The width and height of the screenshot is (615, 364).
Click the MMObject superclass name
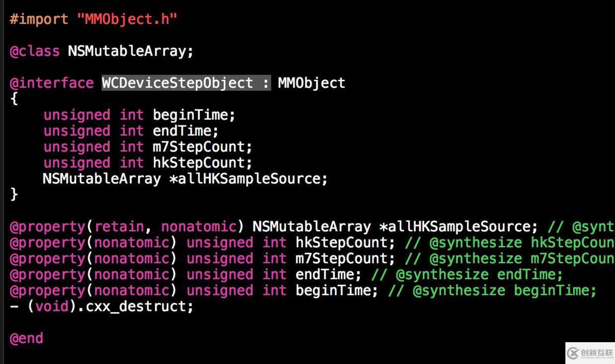pyautogui.click(x=311, y=83)
